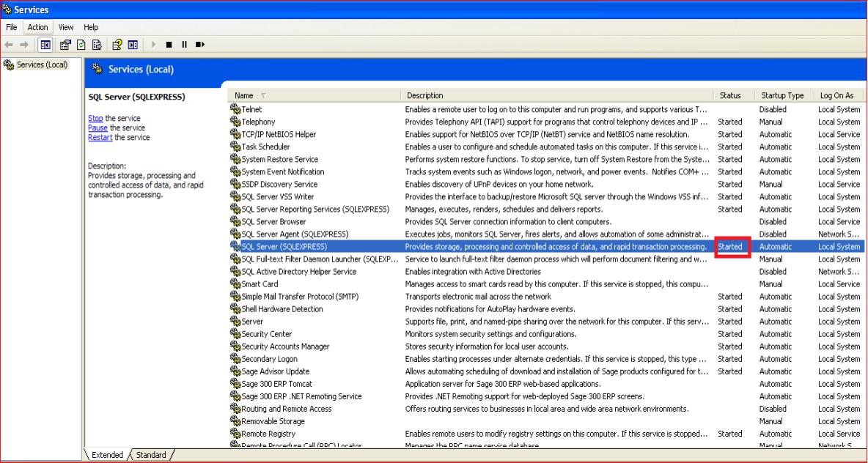The height and width of the screenshot is (463, 868).
Task: Sort by the Status column header
Action: tap(734, 95)
